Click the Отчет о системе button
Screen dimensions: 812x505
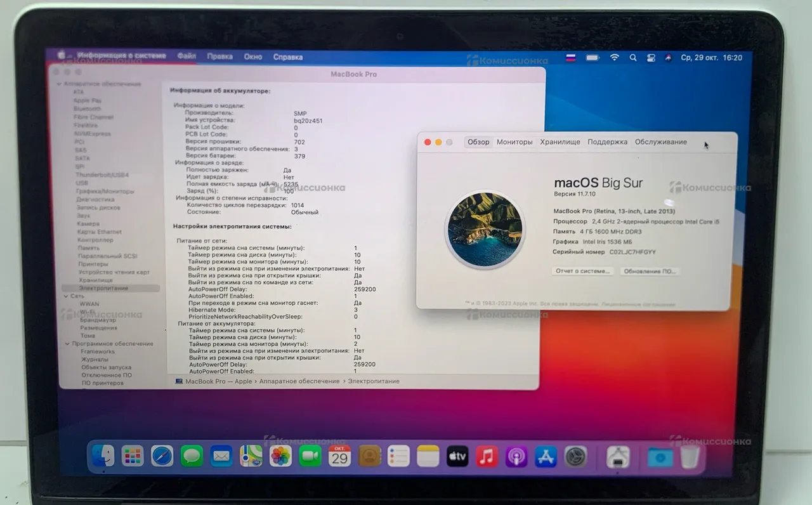pyautogui.click(x=582, y=271)
